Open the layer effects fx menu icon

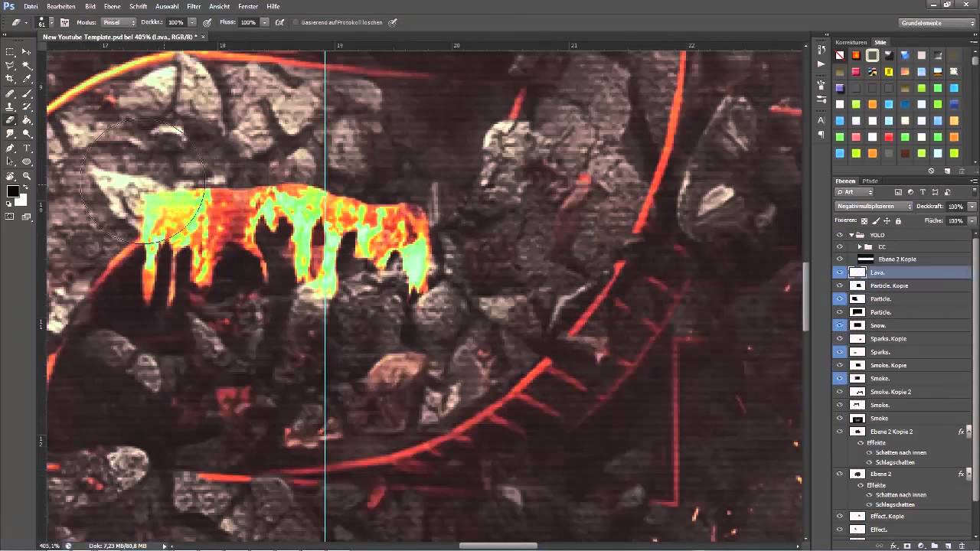point(893,546)
